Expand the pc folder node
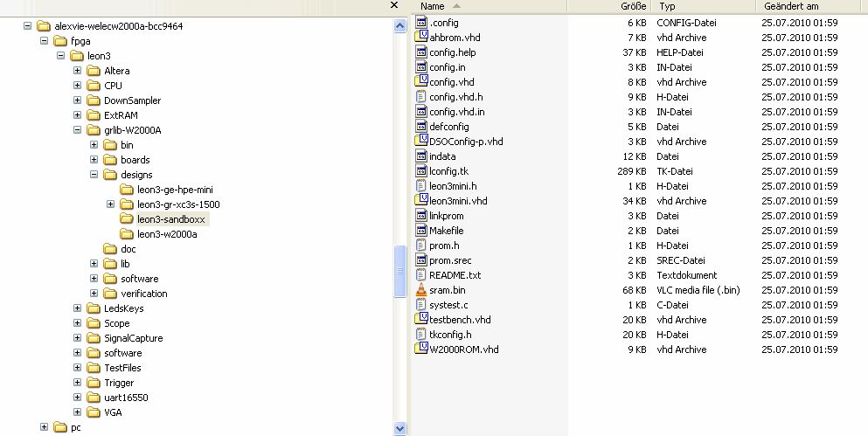 tap(44, 427)
